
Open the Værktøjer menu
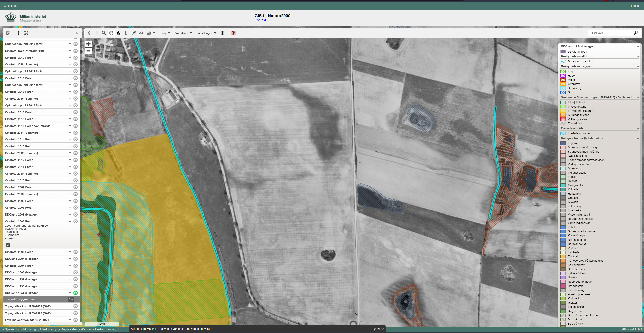[183, 33]
